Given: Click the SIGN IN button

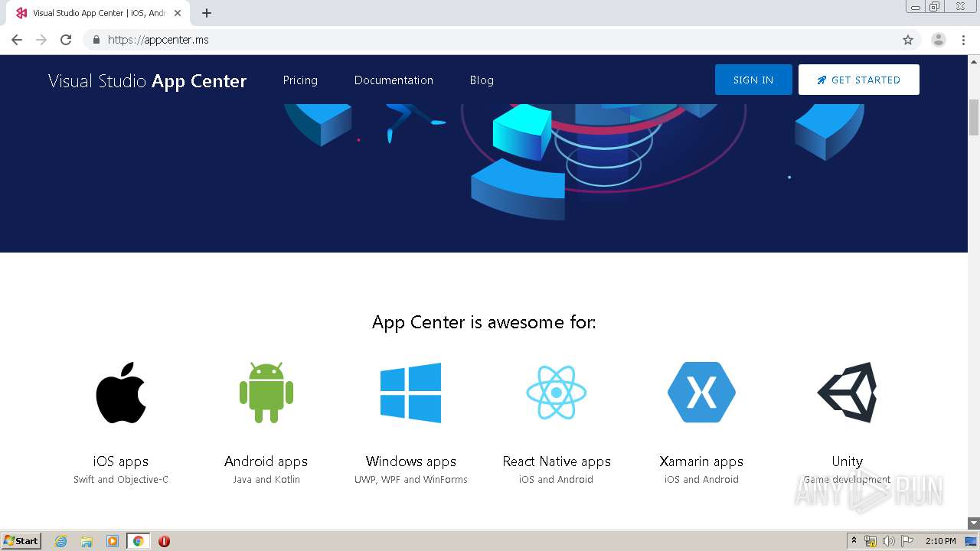Looking at the screenshot, I should coord(753,80).
